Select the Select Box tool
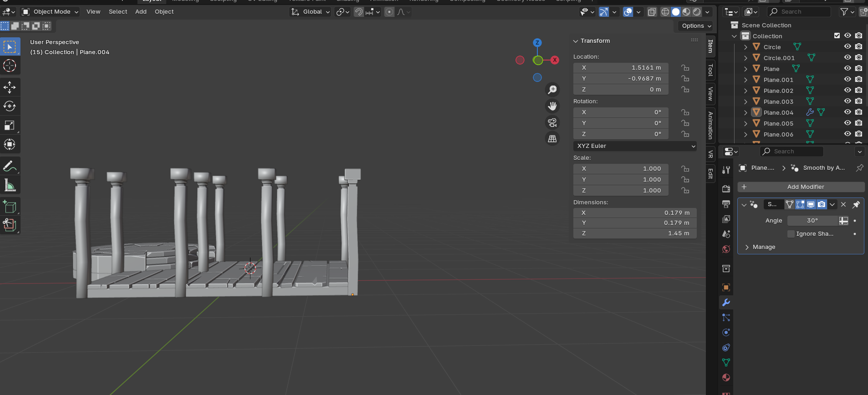The width and height of the screenshot is (868, 395). [x=10, y=47]
